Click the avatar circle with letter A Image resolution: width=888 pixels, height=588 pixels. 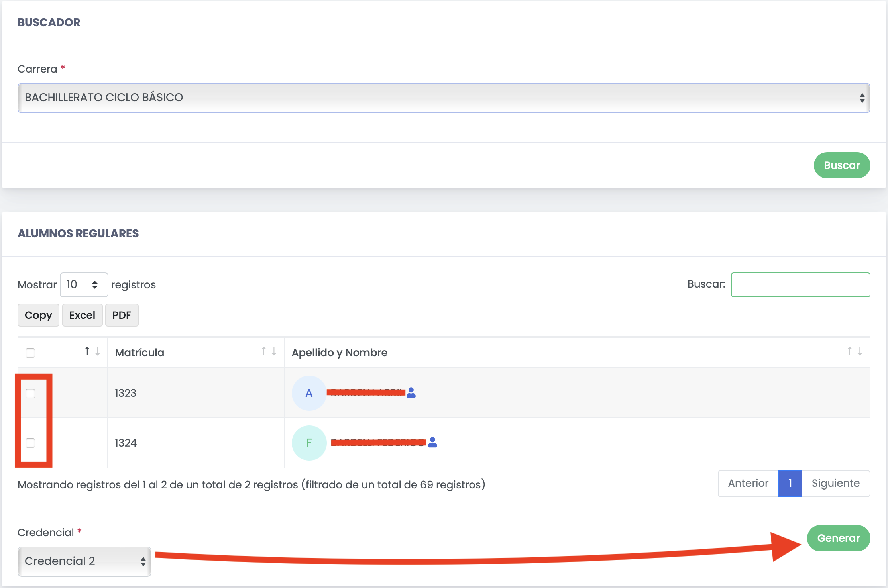(309, 393)
